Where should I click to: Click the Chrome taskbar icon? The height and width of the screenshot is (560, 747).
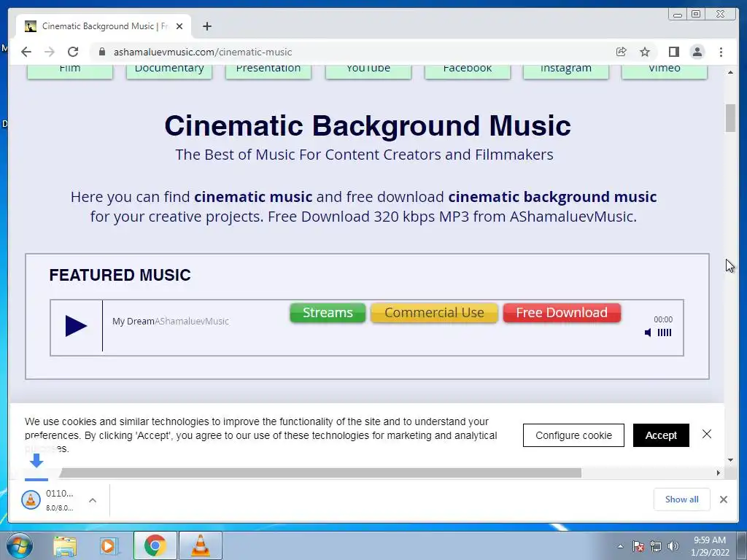pos(155,545)
